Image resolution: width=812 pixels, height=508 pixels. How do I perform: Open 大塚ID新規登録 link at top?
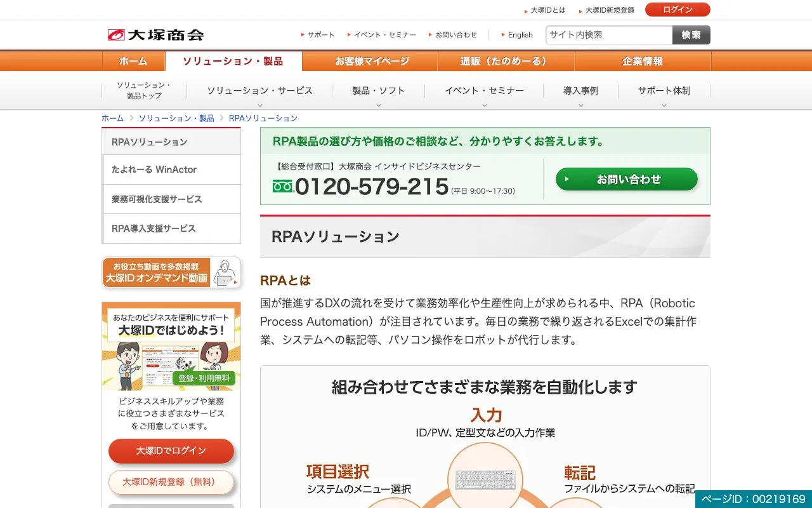[x=610, y=10]
